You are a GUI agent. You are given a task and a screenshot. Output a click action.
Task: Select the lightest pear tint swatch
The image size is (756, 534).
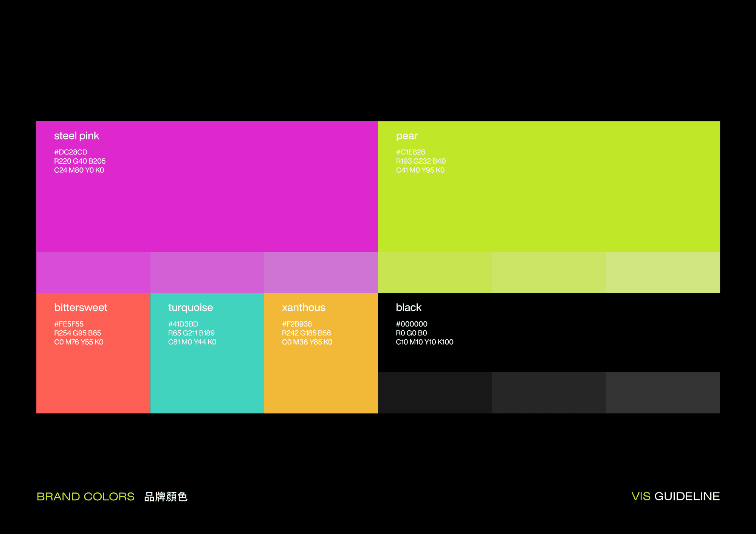point(663,272)
